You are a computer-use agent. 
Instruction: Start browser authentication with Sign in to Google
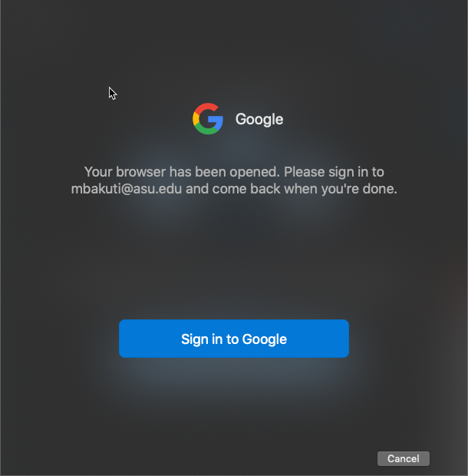coord(234,339)
